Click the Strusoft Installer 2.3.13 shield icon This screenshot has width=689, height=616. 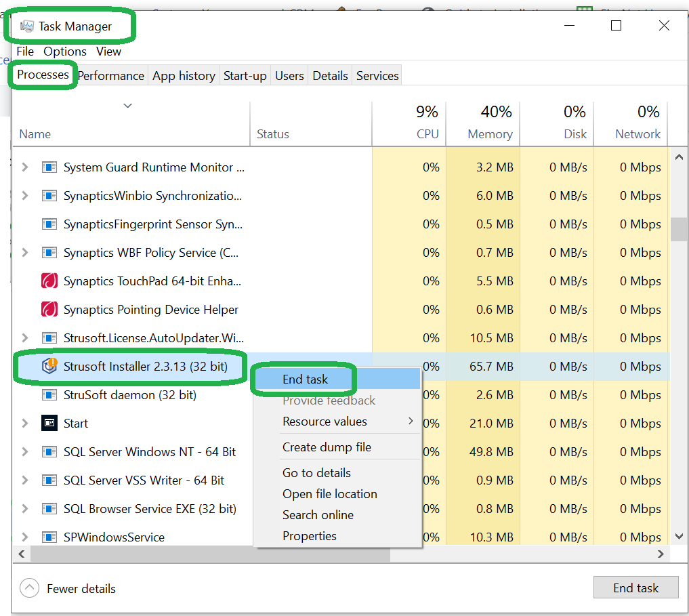point(49,366)
